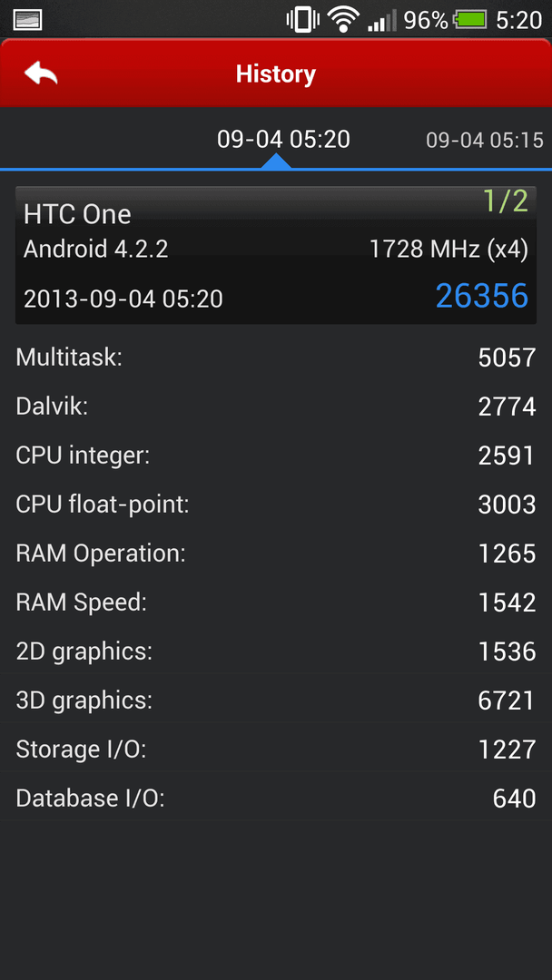Select the Storage I/O score row
The image size is (552, 980).
(x=276, y=749)
